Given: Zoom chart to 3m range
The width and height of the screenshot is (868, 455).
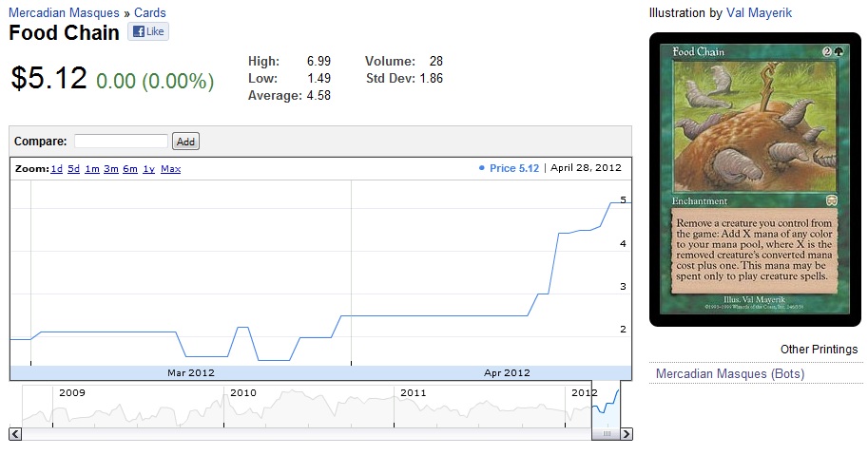Looking at the screenshot, I should pyautogui.click(x=110, y=169).
